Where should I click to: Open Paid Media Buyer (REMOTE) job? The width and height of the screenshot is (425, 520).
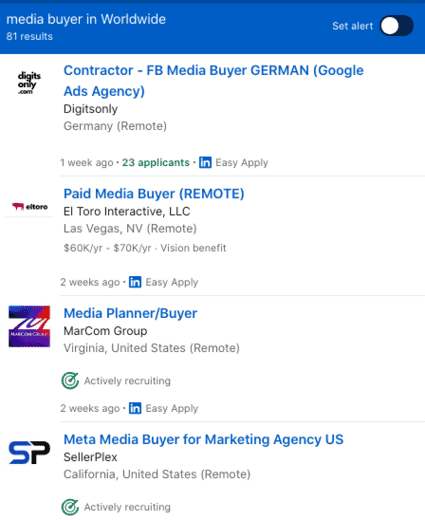point(154,194)
